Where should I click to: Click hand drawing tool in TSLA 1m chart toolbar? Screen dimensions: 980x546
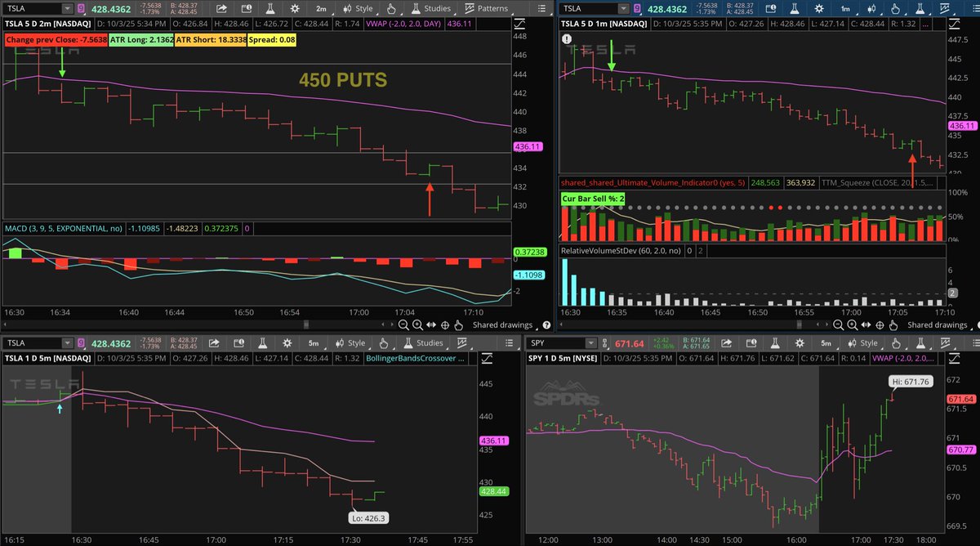(x=895, y=8)
